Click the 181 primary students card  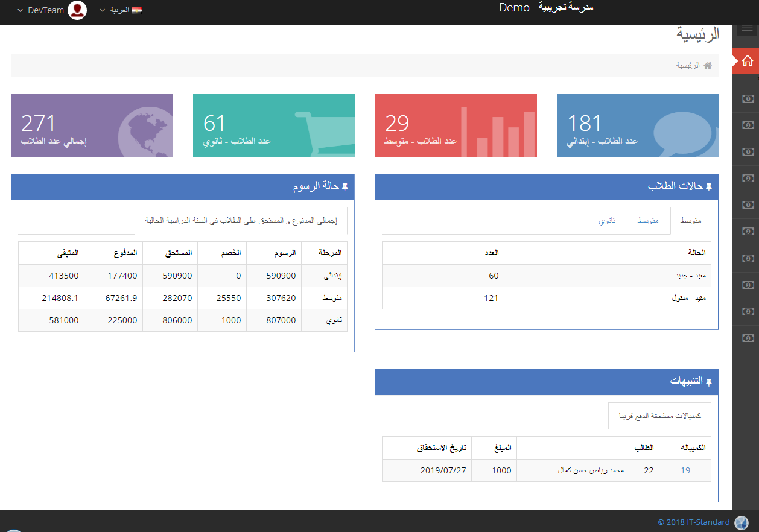[x=638, y=125]
